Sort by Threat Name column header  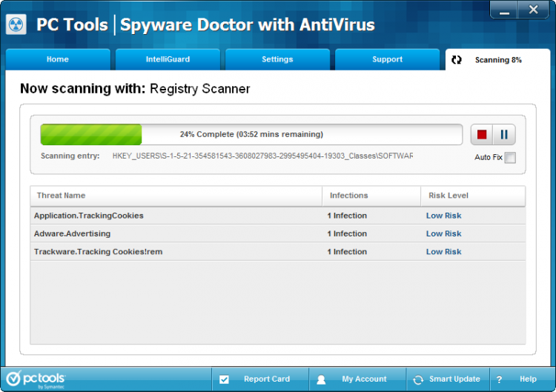(x=176, y=196)
